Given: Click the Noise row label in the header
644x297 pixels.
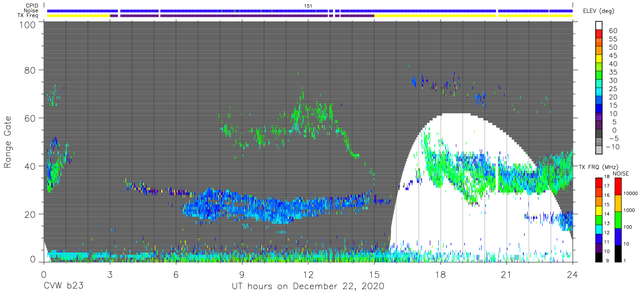Looking at the screenshot, I should [x=31, y=10].
